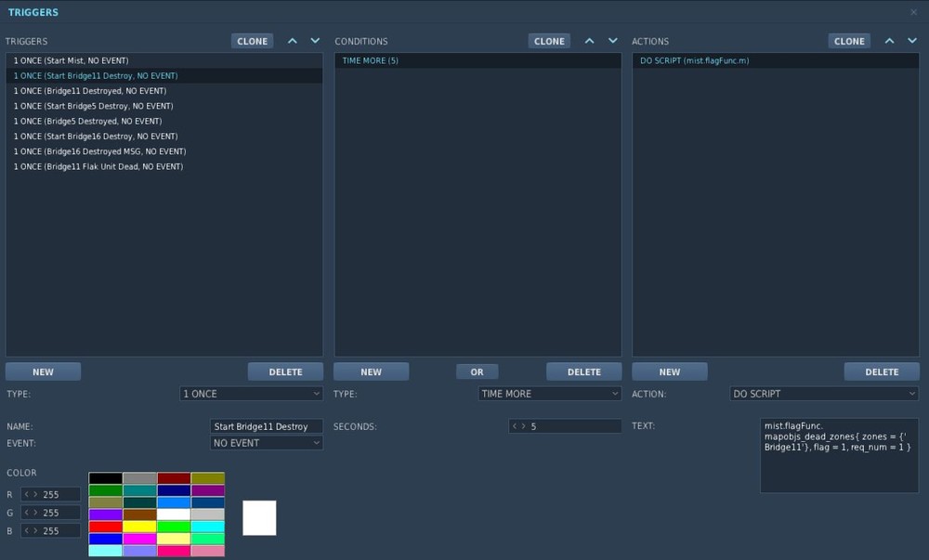Delete the selected action
This screenshot has height=560, width=929.
882,371
